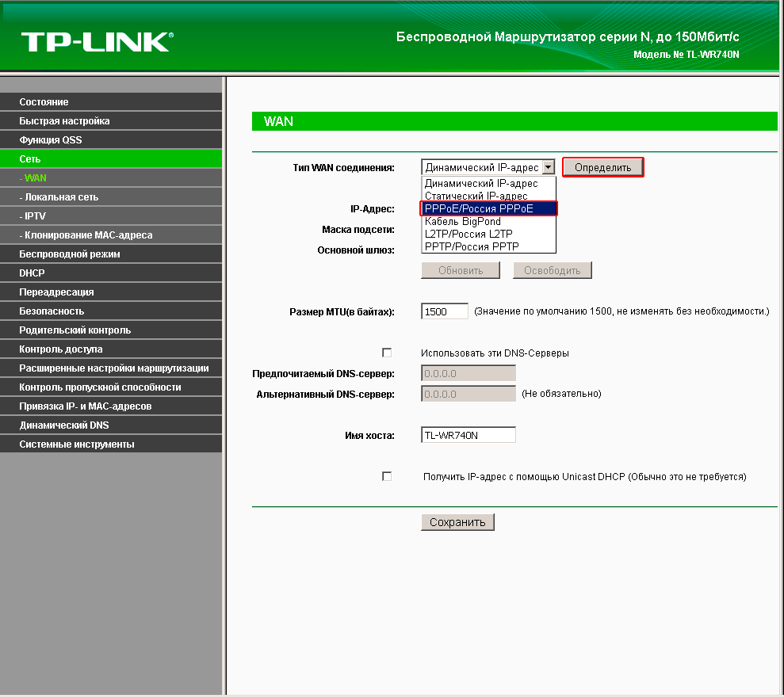Choose Динамический IP-адрес from dropdown list
This screenshot has height=698, width=784.
click(x=488, y=183)
